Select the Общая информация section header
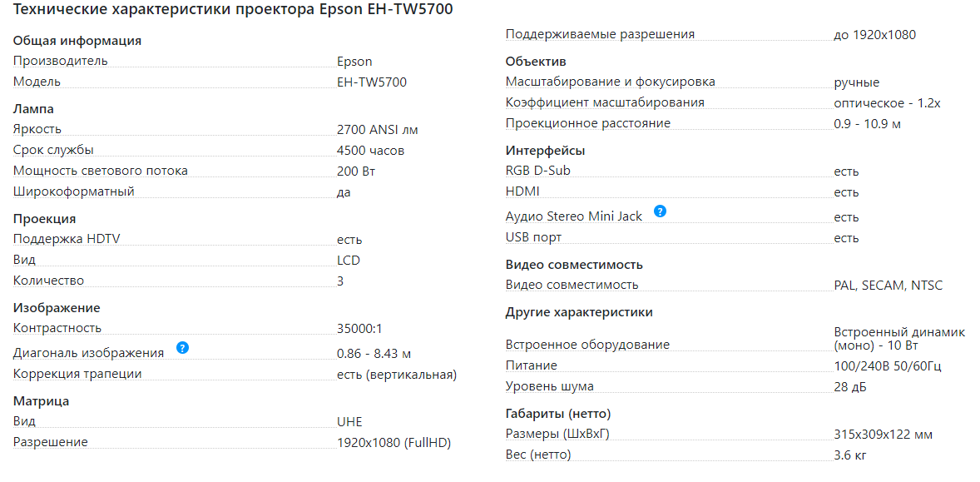Screen dimensions: 980x482 coord(77,41)
